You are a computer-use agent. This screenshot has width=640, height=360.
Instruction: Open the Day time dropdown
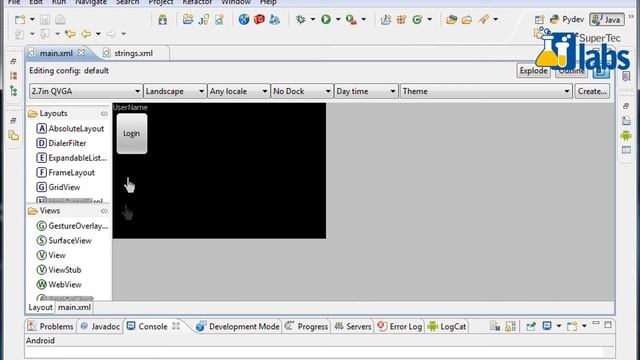coord(366,91)
